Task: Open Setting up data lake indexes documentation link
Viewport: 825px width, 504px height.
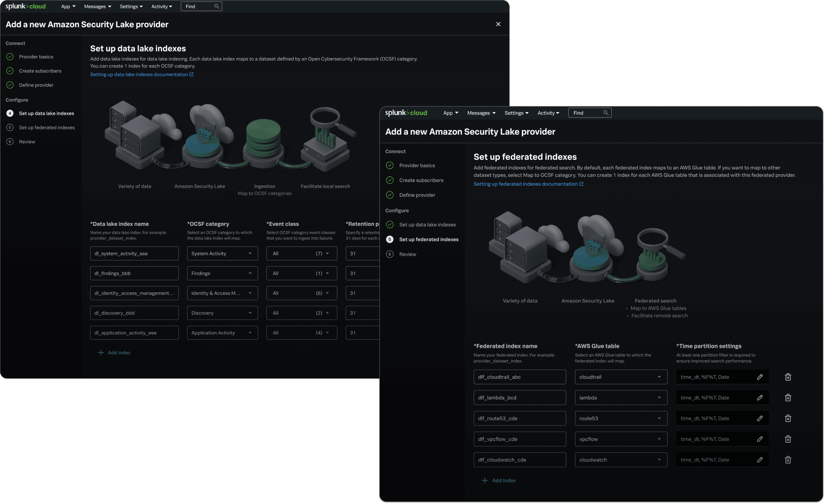Action: coord(142,74)
